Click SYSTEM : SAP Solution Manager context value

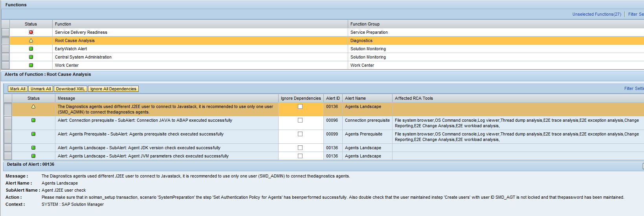(x=73, y=204)
